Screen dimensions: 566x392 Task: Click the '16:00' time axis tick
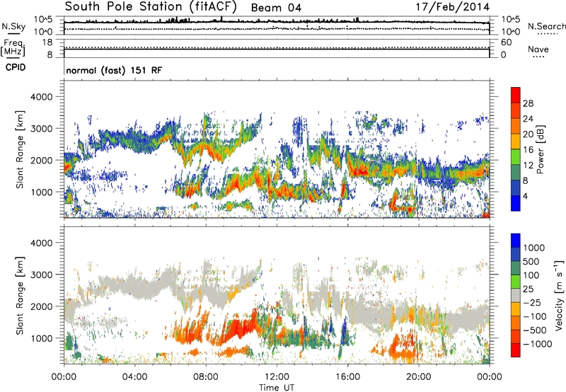pos(347,377)
